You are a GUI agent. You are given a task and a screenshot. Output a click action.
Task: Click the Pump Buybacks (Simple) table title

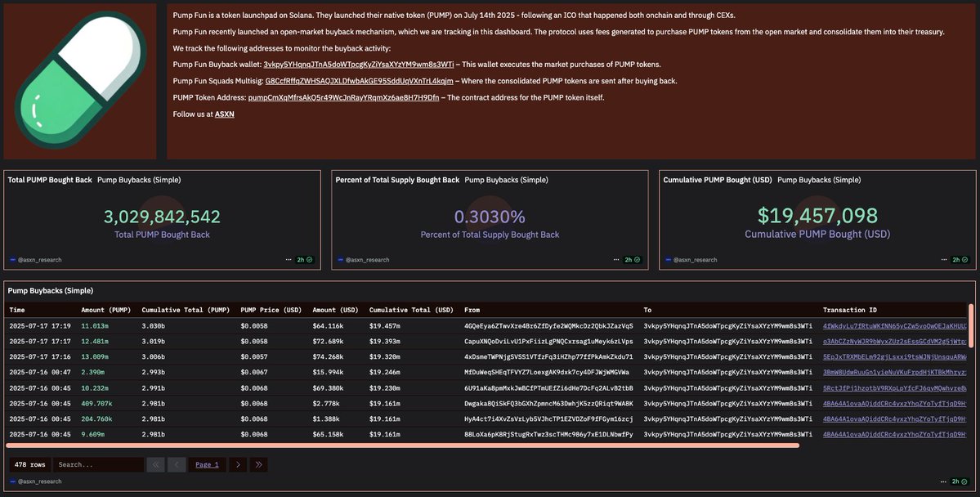pos(50,291)
